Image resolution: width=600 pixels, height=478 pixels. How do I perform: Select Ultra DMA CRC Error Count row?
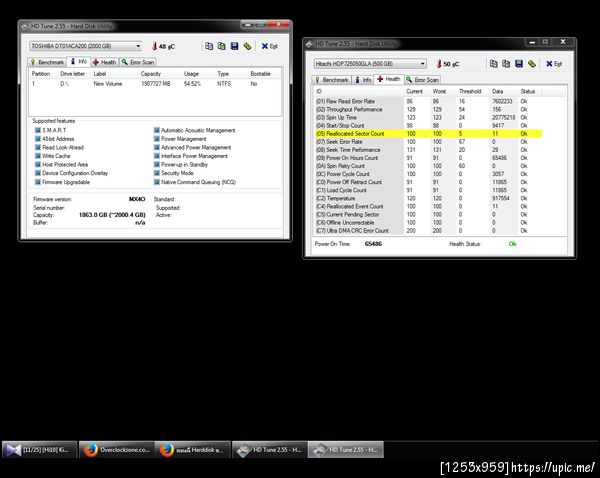coord(428,230)
